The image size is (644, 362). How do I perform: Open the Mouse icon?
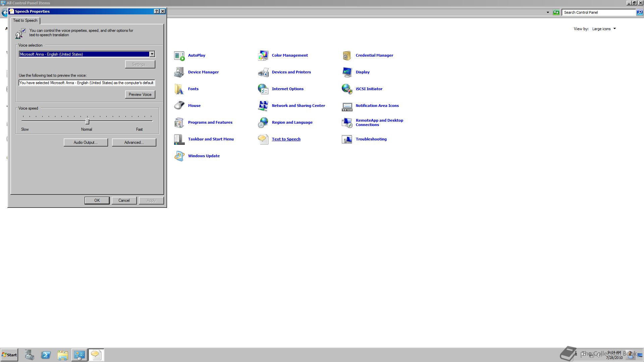pyautogui.click(x=179, y=106)
